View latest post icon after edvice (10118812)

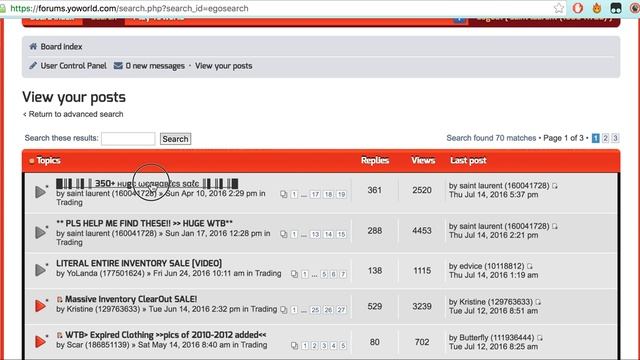click(x=529, y=266)
